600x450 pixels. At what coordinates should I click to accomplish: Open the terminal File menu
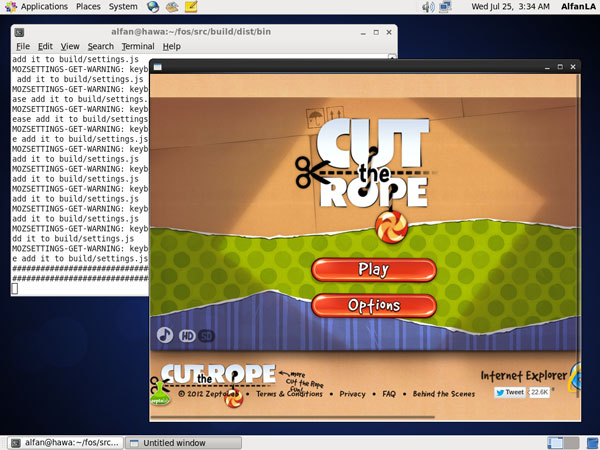tap(23, 46)
